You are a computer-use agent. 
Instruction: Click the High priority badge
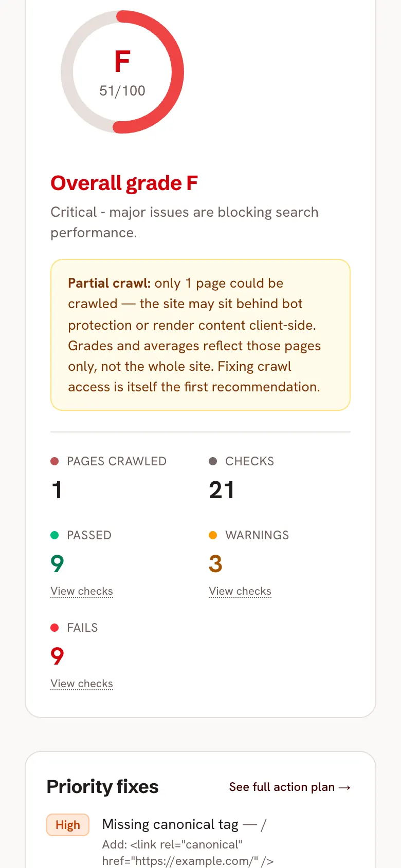click(x=68, y=825)
